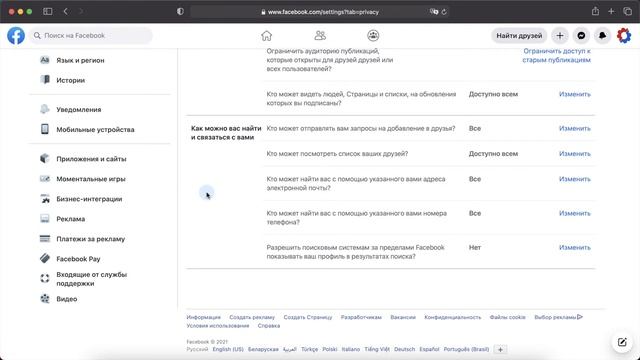The image size is (640, 360).
Task: Open the Groups icon in top bar
Action: 373,36
